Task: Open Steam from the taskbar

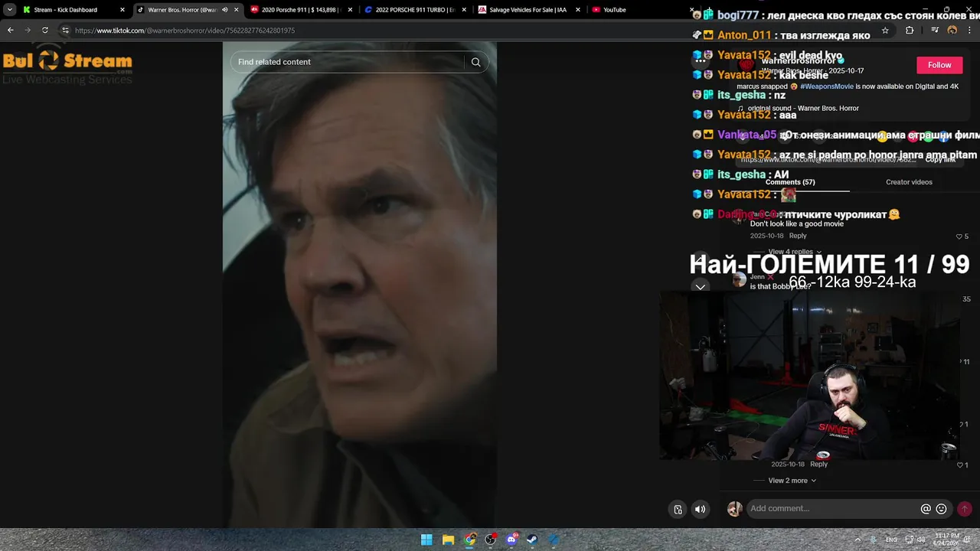Action: [x=532, y=540]
